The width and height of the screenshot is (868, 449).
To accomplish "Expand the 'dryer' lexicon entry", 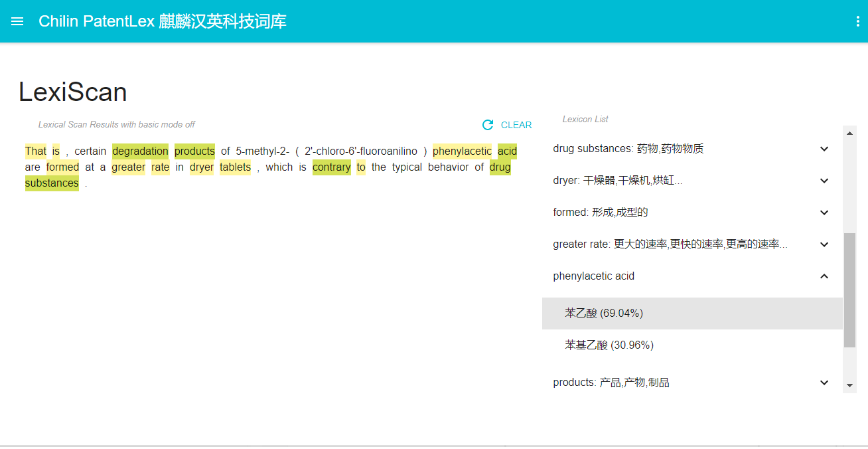I will point(824,181).
